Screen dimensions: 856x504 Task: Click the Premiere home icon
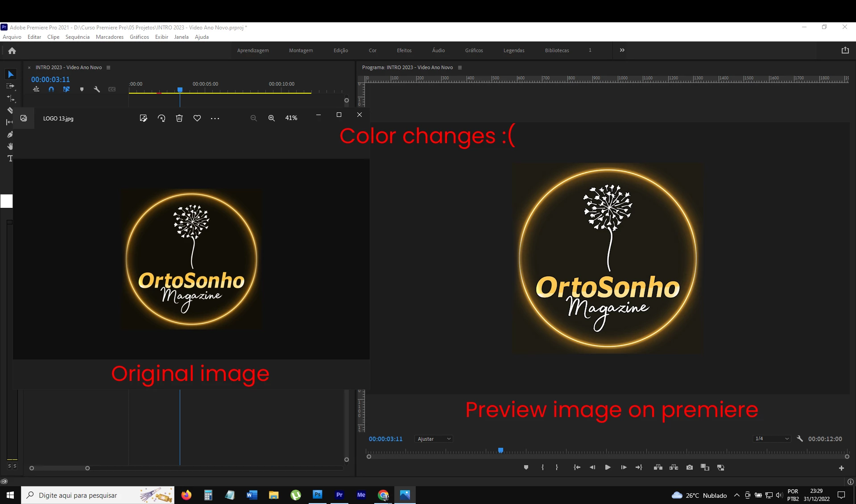point(12,50)
